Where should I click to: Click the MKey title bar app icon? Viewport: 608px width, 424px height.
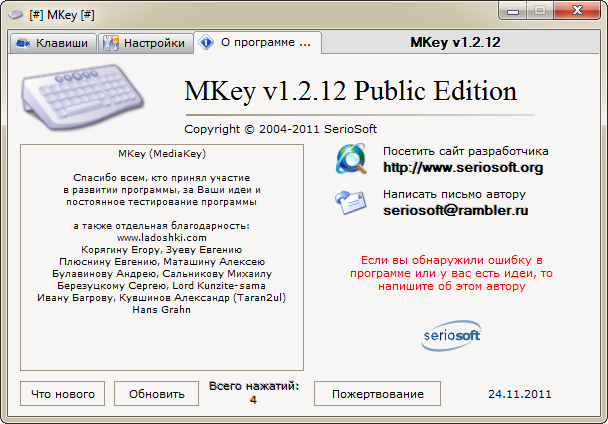point(16,15)
